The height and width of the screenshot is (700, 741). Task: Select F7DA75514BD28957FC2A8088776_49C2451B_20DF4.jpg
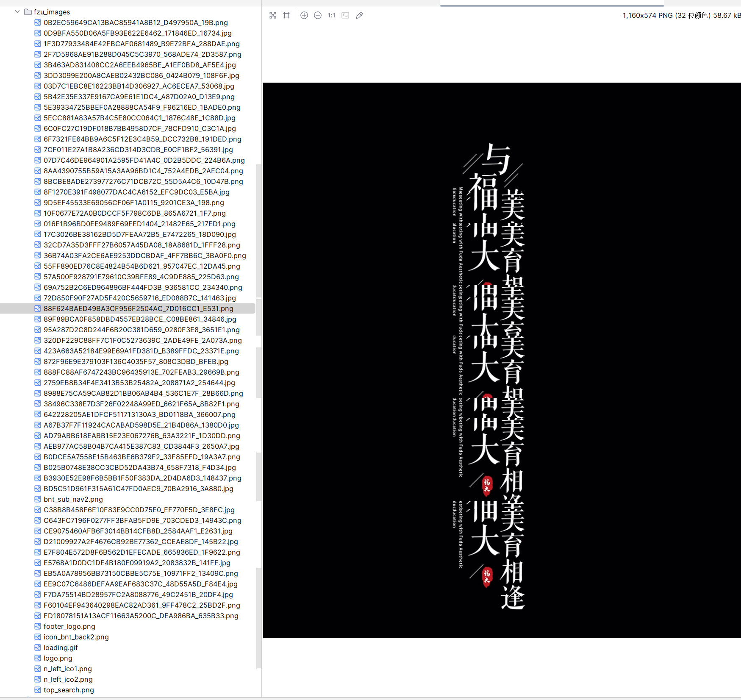[138, 594]
